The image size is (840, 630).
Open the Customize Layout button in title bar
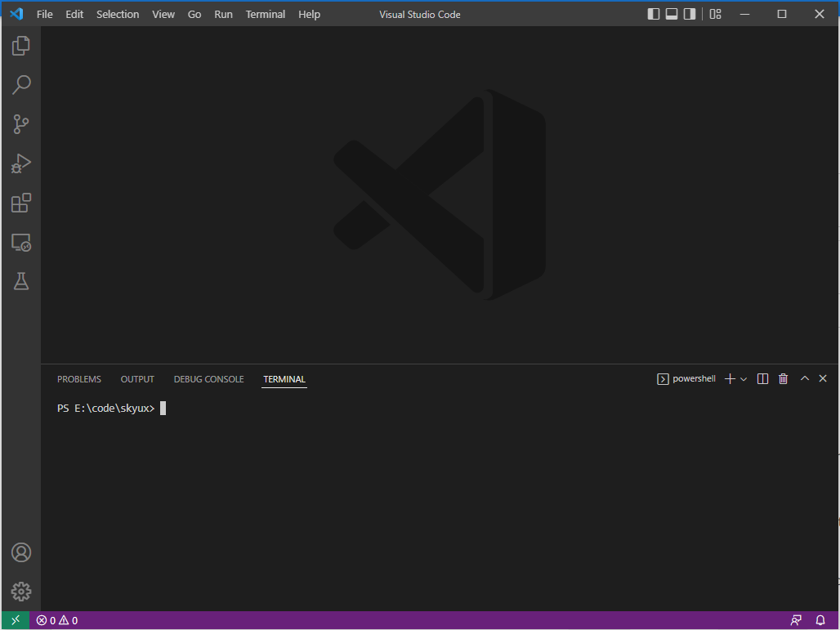point(715,14)
